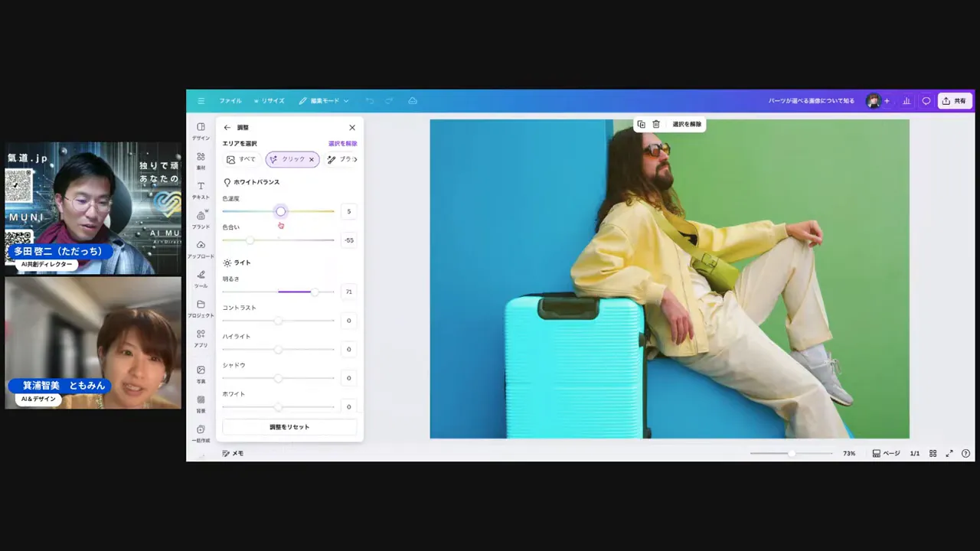Click the シャドウ value field
The height and width of the screenshot is (551, 980).
349,378
